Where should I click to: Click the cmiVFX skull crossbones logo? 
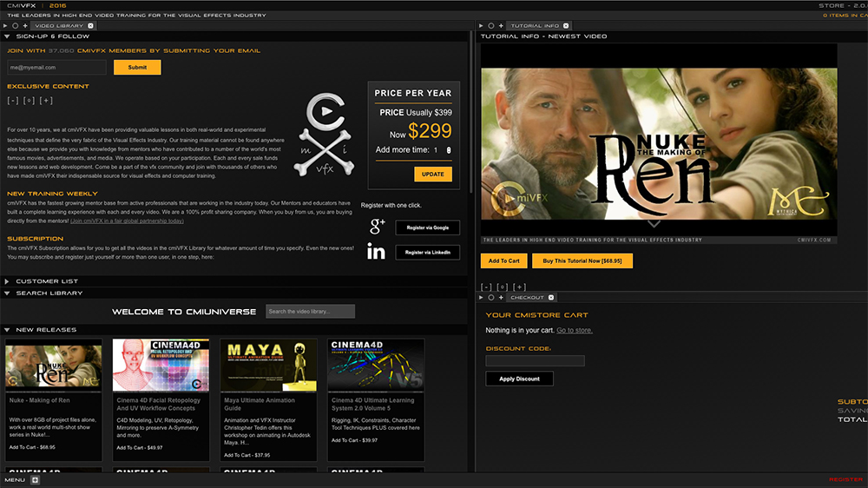[325, 135]
